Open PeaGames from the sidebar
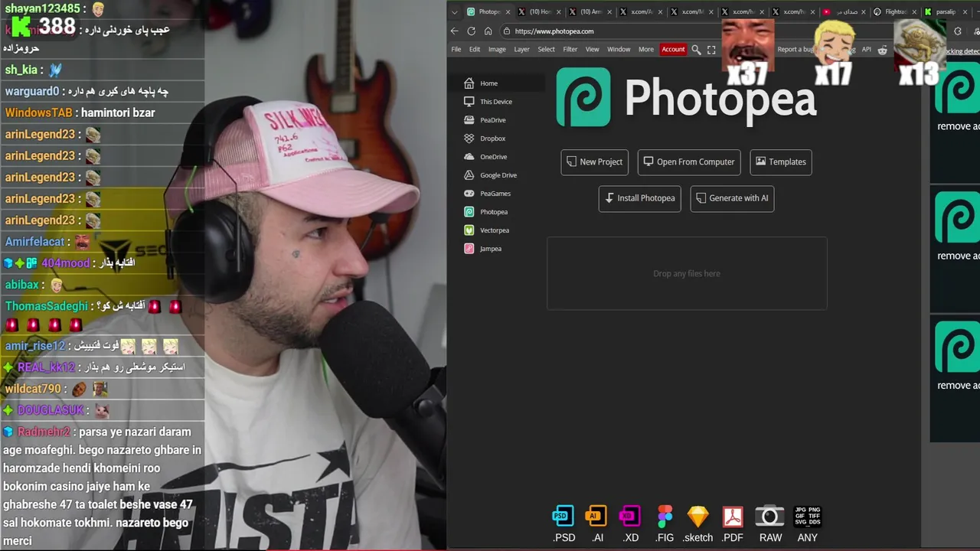 click(x=495, y=194)
